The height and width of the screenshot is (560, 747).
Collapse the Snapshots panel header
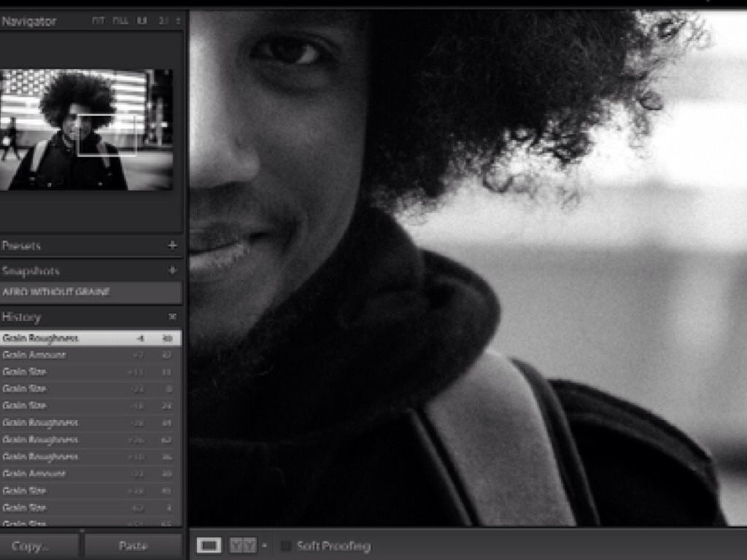click(x=31, y=271)
